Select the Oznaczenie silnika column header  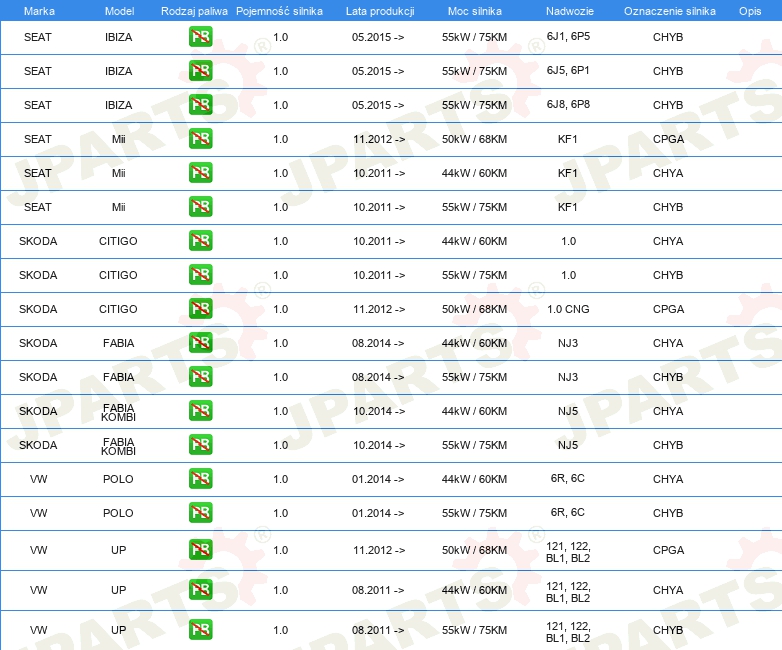[669, 11]
